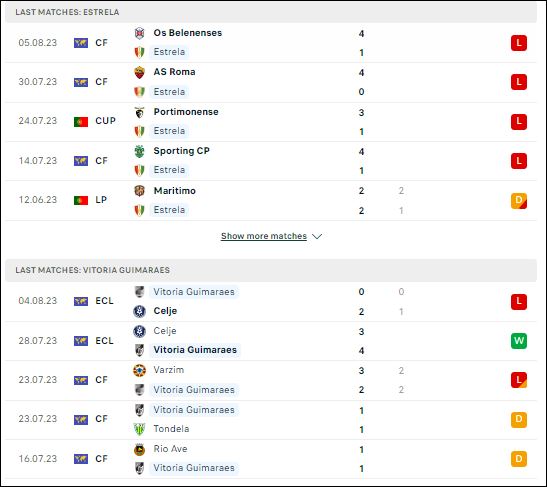Click the Maritimo club crest
Viewport: 547px width, 487px height.
tap(139, 191)
